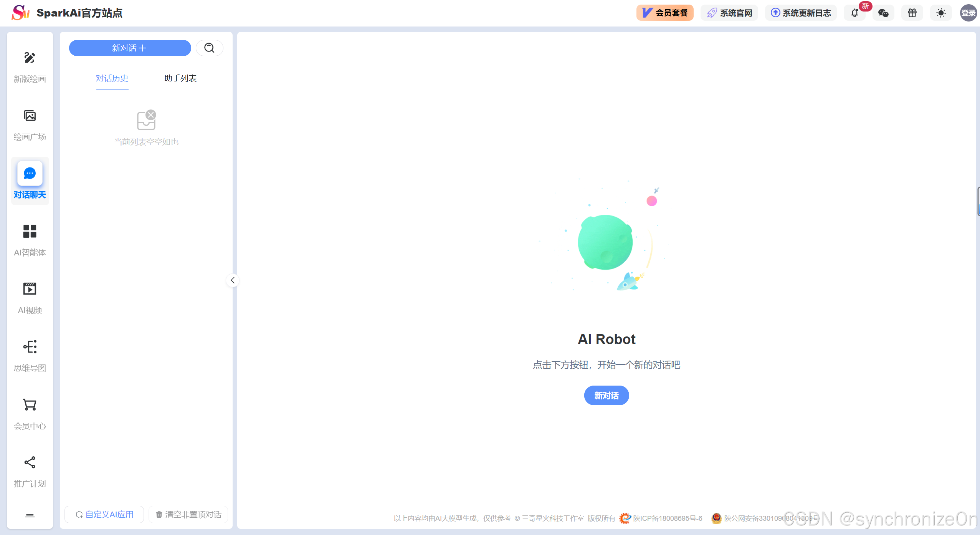Toggle the light/dark theme sun icon
This screenshot has width=980, height=535.
[x=941, y=13]
